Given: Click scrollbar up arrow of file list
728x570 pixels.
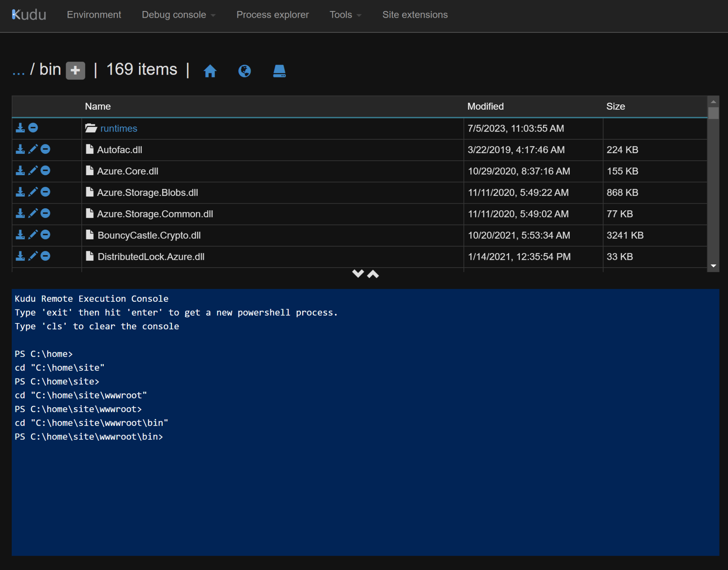Looking at the screenshot, I should [x=713, y=102].
